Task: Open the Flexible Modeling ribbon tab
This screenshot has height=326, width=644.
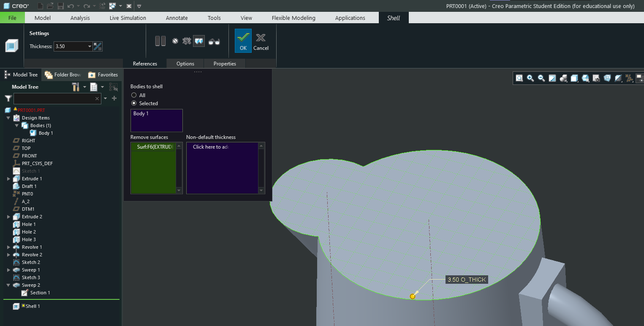Action: [293, 18]
